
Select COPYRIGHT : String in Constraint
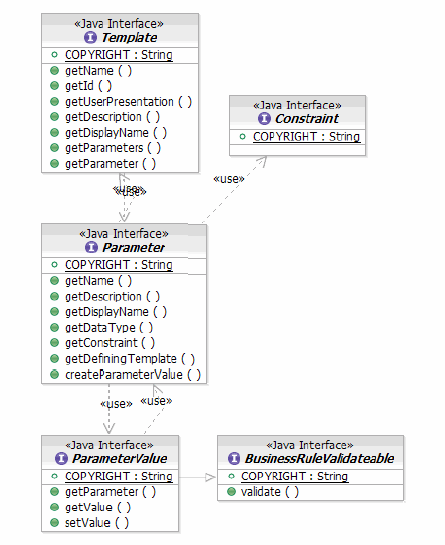coord(307,137)
